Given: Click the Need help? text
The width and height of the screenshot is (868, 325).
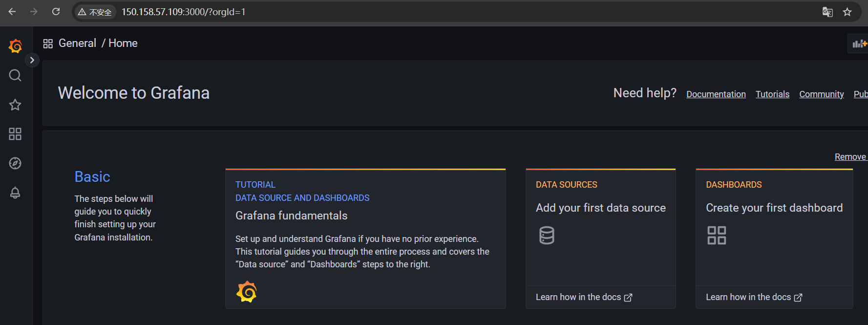Looking at the screenshot, I should click(645, 93).
